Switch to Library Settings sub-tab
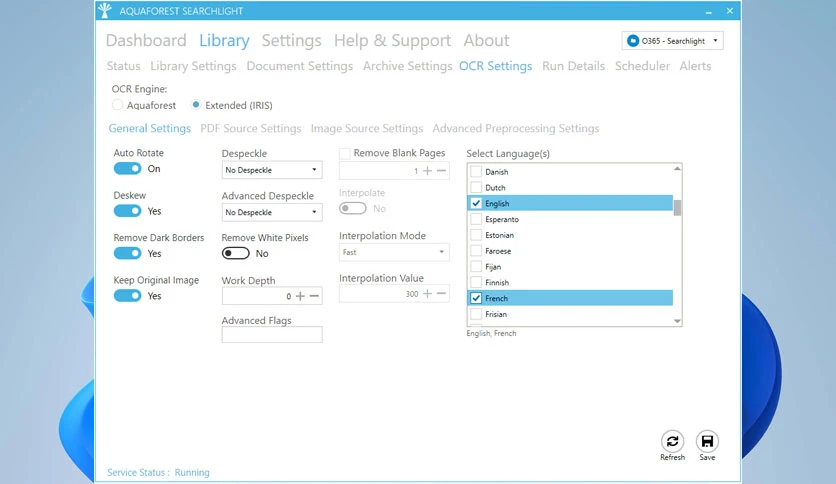Image resolution: width=836 pixels, height=484 pixels. (x=193, y=66)
